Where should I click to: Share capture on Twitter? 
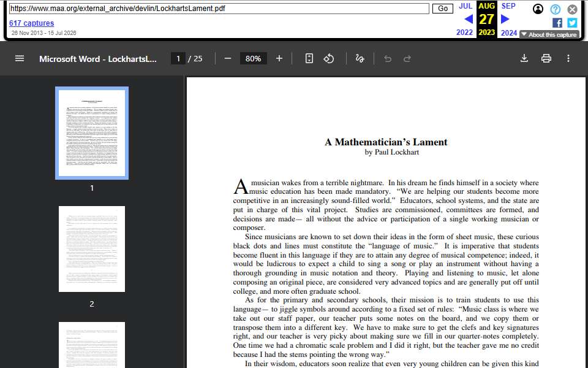pyautogui.click(x=572, y=23)
